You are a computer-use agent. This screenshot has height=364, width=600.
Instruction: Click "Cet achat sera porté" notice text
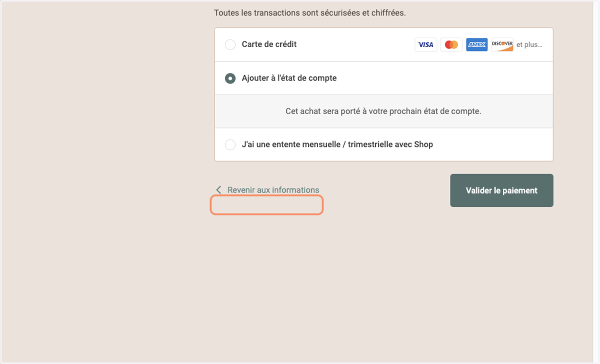(x=383, y=111)
